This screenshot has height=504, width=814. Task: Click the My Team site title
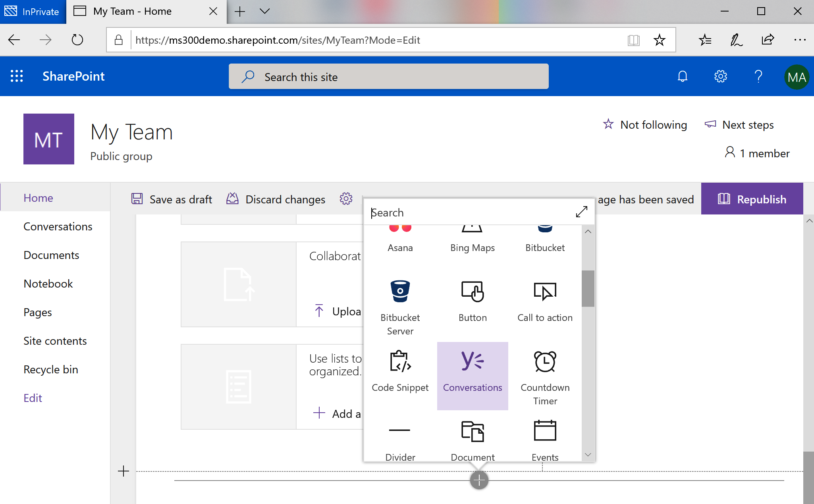131,133
